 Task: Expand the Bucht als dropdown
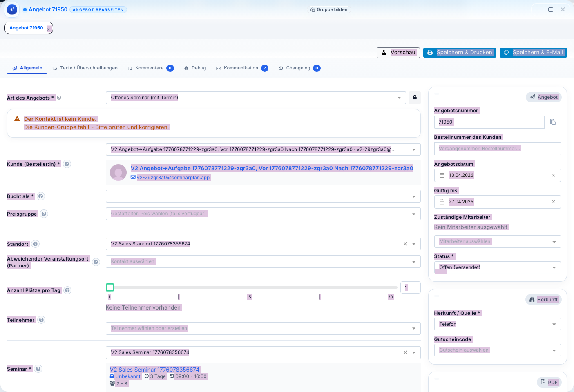point(413,196)
